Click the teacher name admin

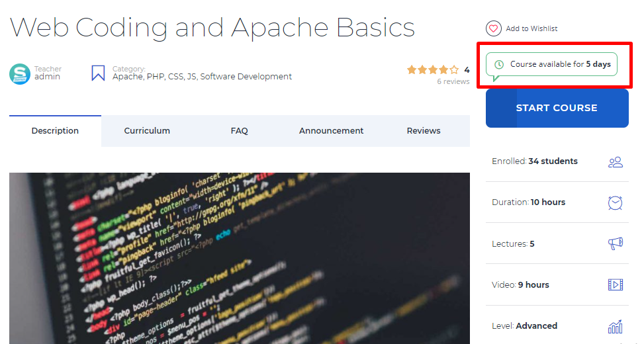(47, 76)
